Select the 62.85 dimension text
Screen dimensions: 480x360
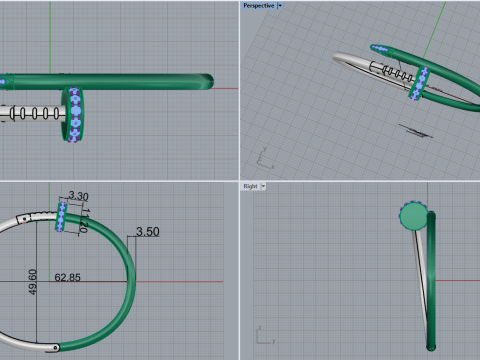pyautogui.click(x=67, y=277)
